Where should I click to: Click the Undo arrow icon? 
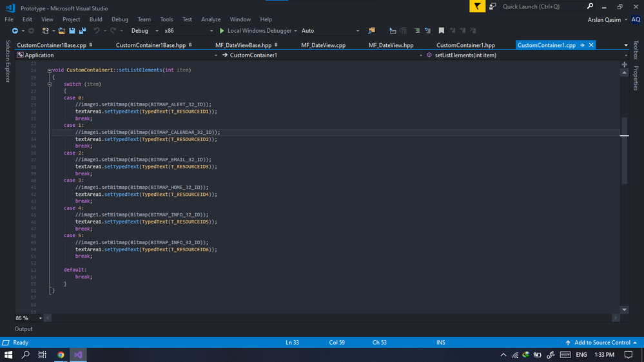pyautogui.click(x=97, y=31)
